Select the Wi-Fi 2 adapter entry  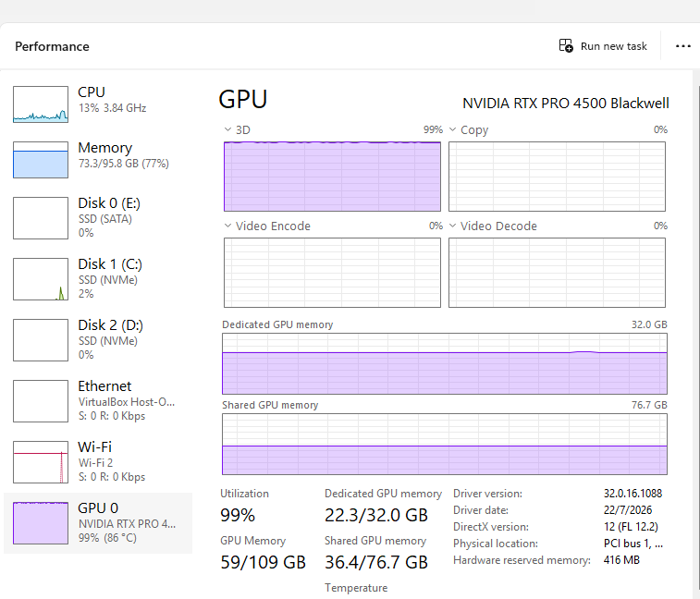coord(98,462)
